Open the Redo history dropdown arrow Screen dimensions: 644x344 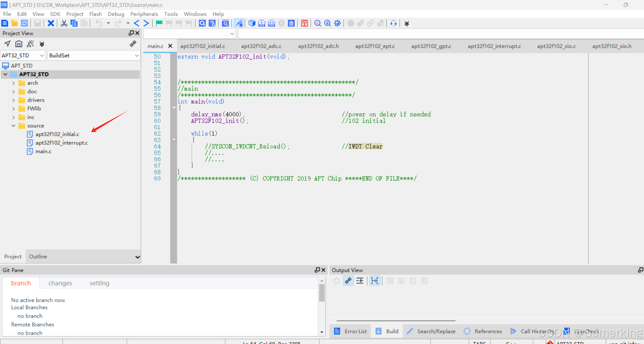[128, 23]
